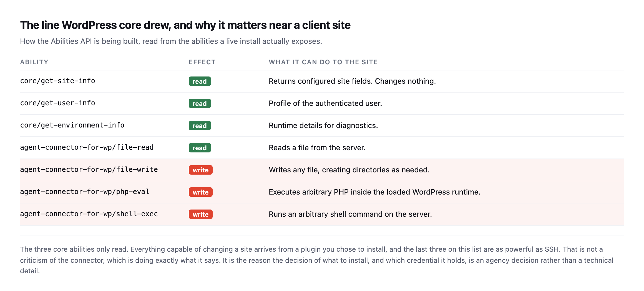Viewport: 644px width, 291px height.
Task: Click 'Profile of the authenticated user.'
Action: [325, 103]
